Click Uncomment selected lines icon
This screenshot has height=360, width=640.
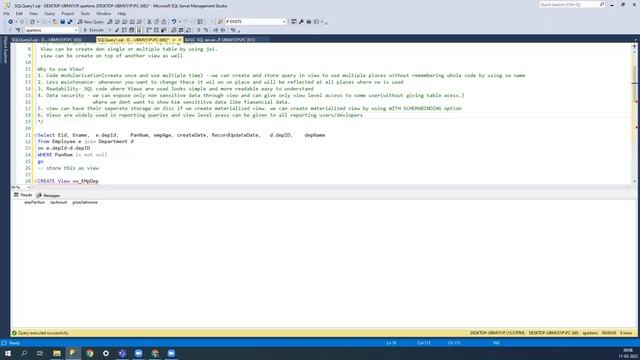[206, 30]
